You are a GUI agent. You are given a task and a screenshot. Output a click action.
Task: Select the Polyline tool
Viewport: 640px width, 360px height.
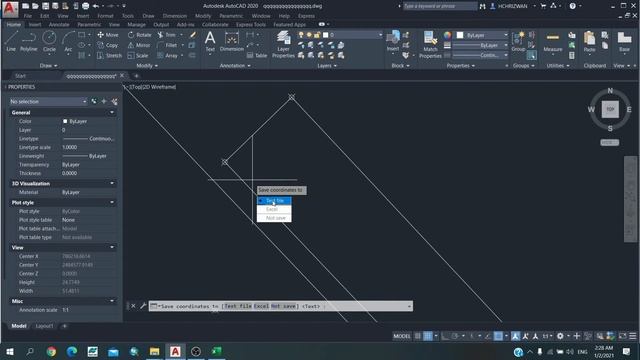tap(29, 41)
